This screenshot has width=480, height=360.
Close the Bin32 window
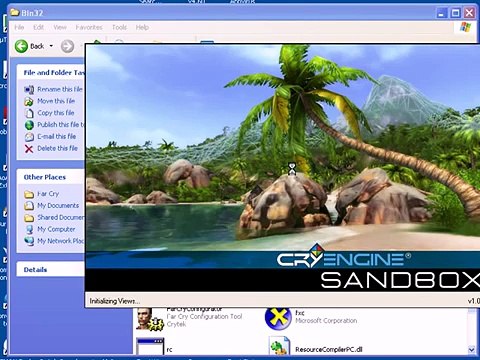(x=469, y=13)
